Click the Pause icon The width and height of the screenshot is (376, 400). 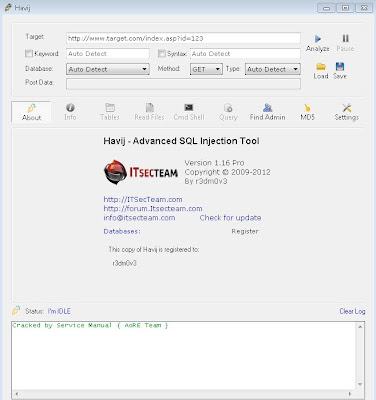click(x=345, y=39)
